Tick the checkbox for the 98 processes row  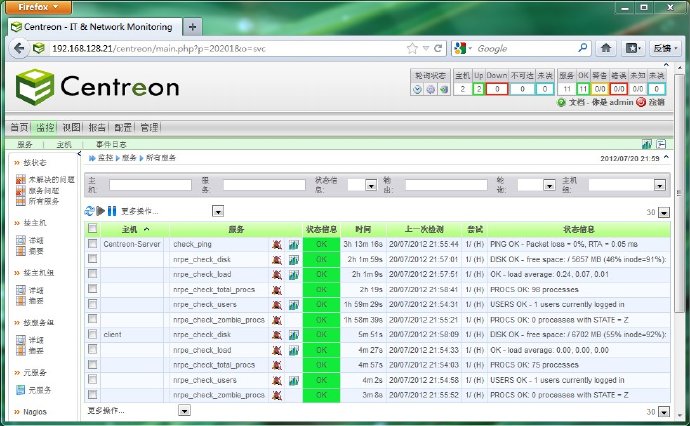[92, 289]
